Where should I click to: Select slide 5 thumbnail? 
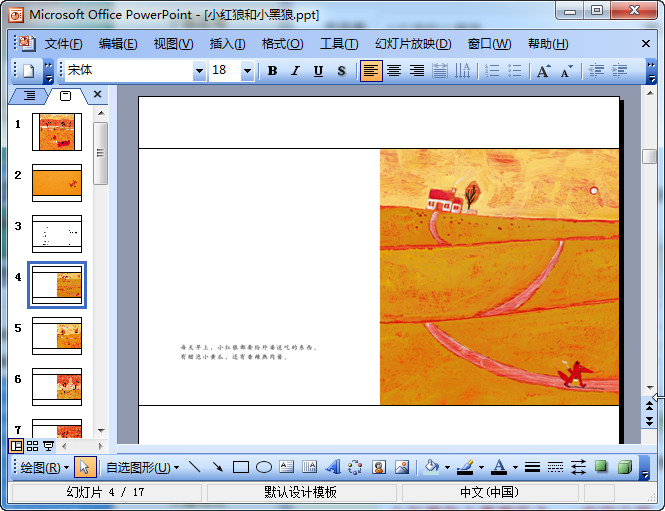click(x=57, y=336)
